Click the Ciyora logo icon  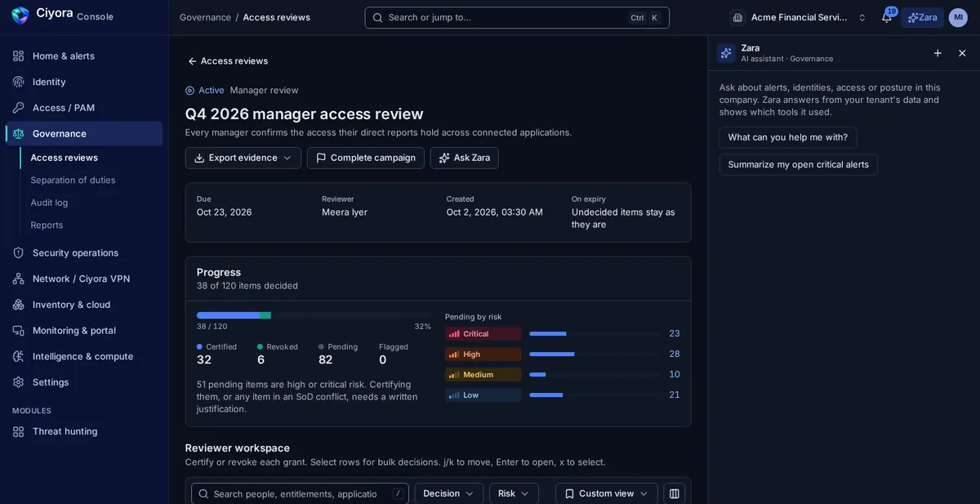[x=20, y=16]
